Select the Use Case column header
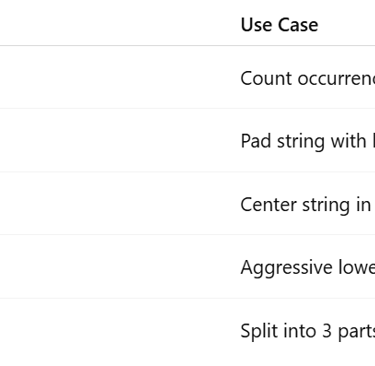This screenshot has height=366, width=375. (x=279, y=25)
